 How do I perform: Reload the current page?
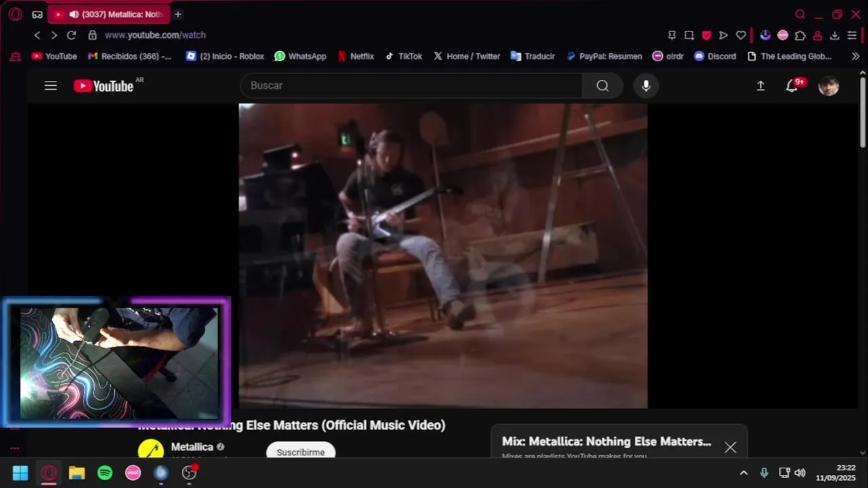click(71, 35)
